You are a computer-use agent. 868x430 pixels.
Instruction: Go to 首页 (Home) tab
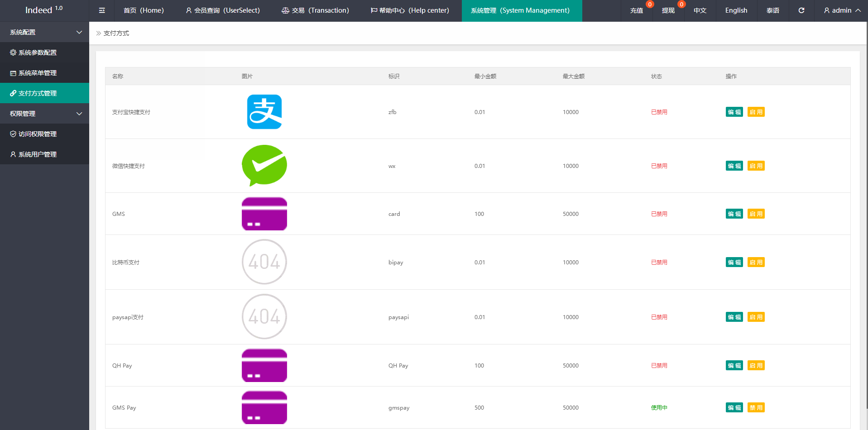(x=144, y=10)
